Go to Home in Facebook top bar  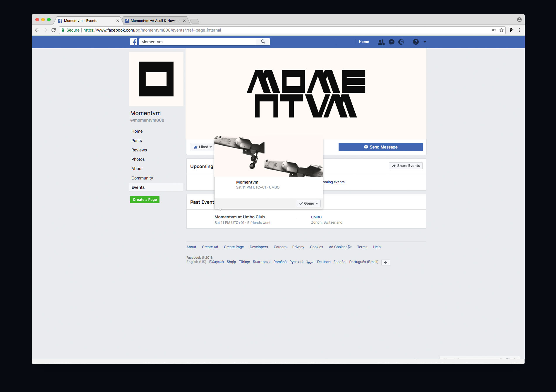[364, 42]
